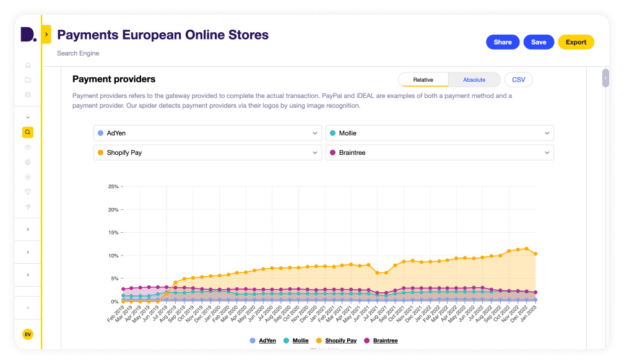This screenshot has height=364, width=624.
Task: Open the EV user avatar menu
Action: (28, 334)
